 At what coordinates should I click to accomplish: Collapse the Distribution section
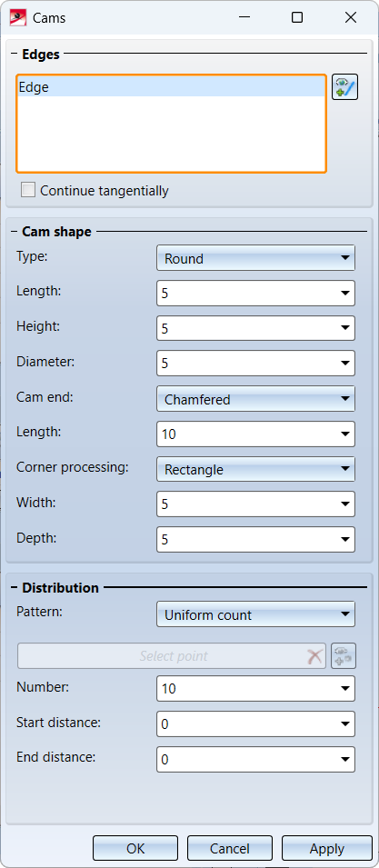14,587
